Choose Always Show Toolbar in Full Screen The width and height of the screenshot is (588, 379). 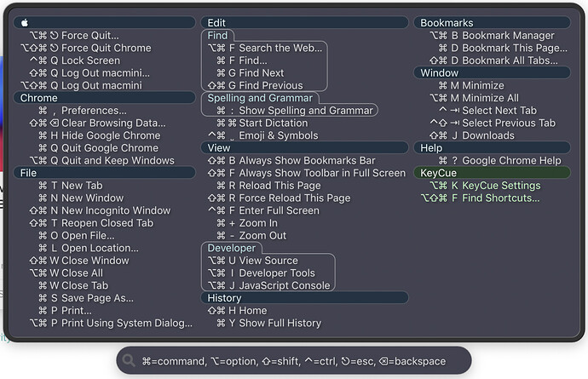coord(307,173)
